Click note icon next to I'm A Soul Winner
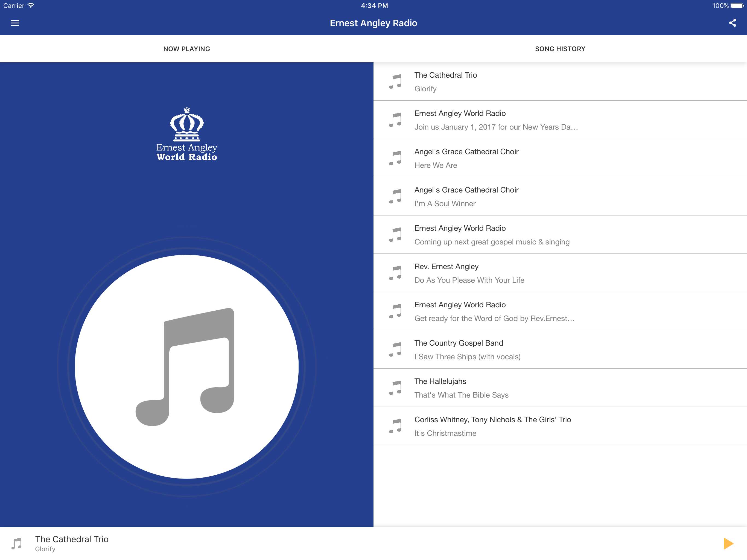 395,197
